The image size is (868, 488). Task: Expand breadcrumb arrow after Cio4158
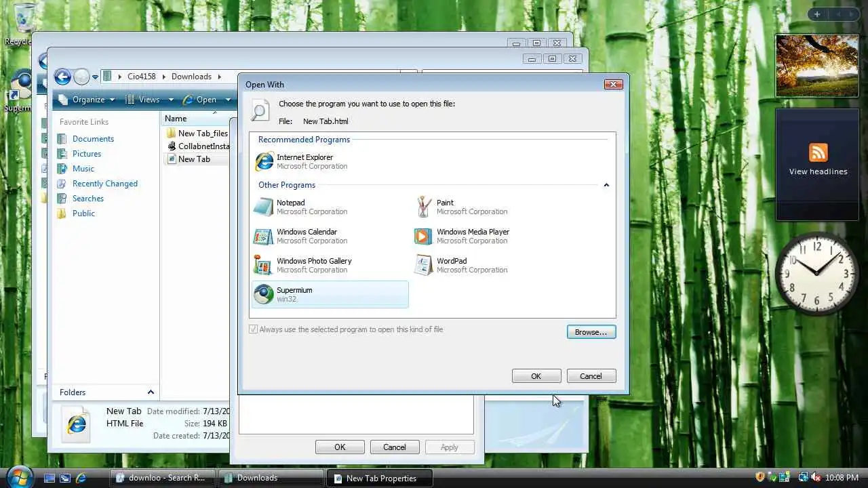click(163, 77)
